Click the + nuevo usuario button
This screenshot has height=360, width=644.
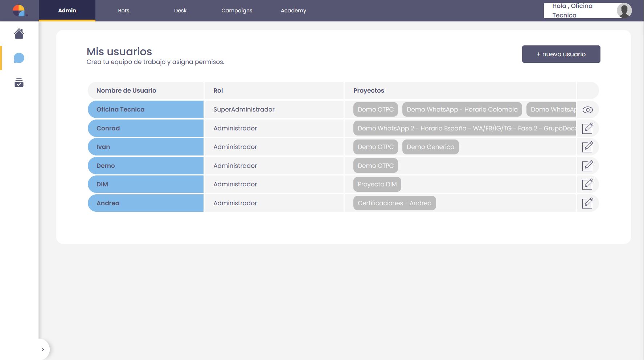[x=561, y=54]
